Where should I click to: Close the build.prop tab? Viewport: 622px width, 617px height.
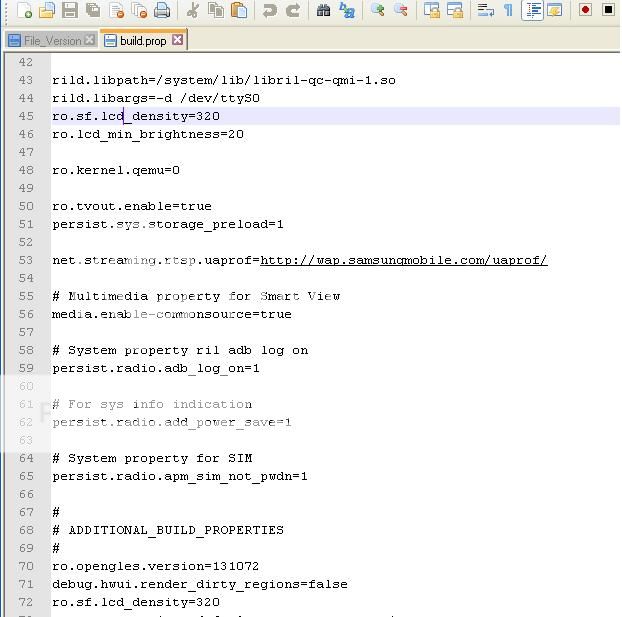tap(178, 40)
